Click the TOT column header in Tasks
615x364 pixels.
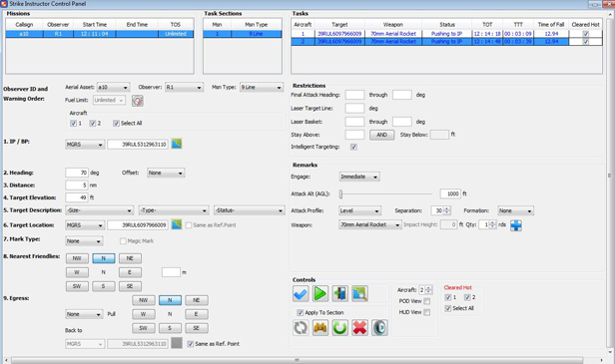pyautogui.click(x=487, y=24)
